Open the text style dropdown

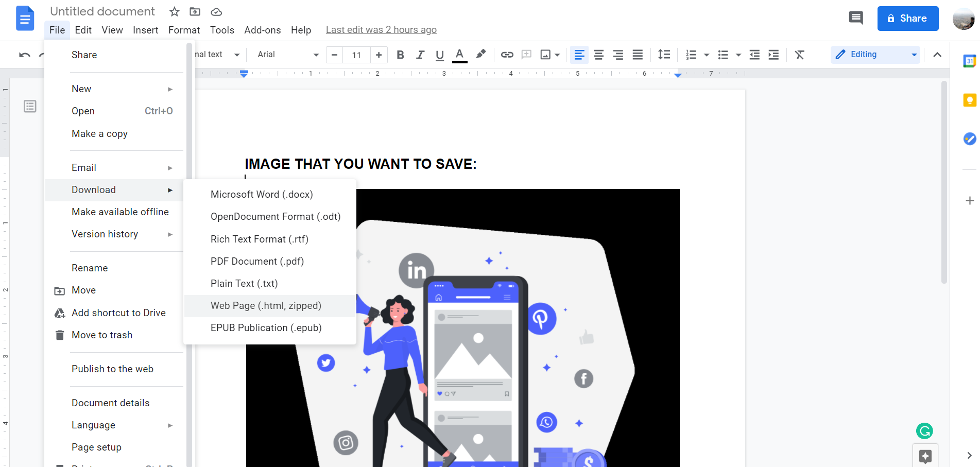217,55
